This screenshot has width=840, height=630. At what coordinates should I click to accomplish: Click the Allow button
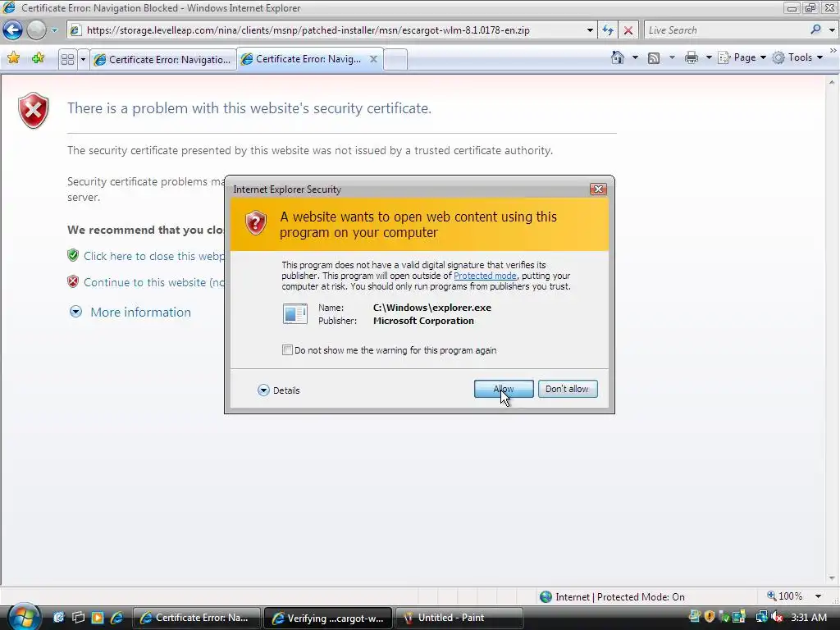[504, 389]
